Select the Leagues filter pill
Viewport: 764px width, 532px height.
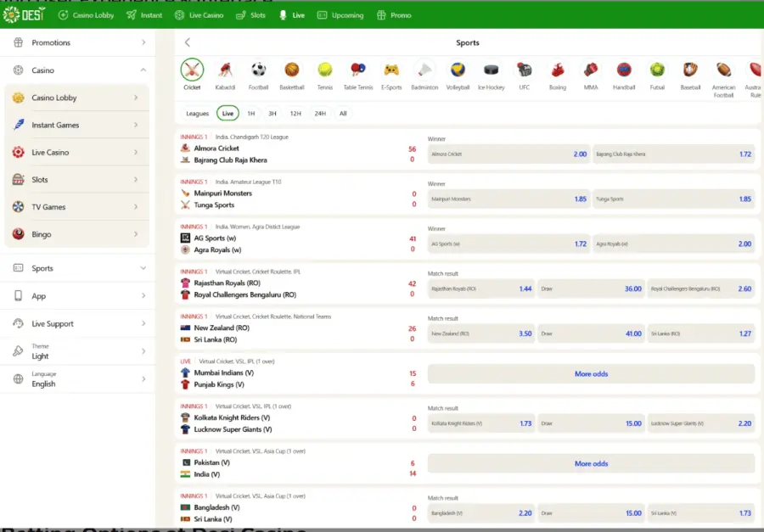pos(197,114)
